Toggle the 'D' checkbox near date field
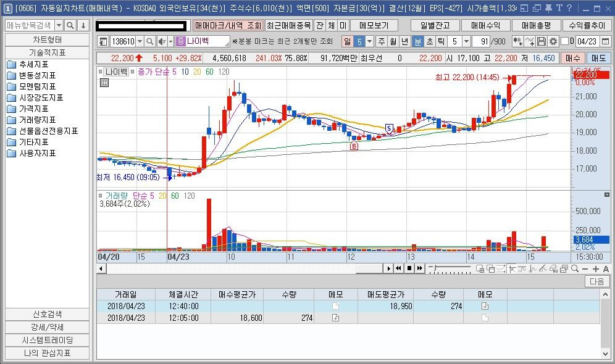 [x=565, y=41]
